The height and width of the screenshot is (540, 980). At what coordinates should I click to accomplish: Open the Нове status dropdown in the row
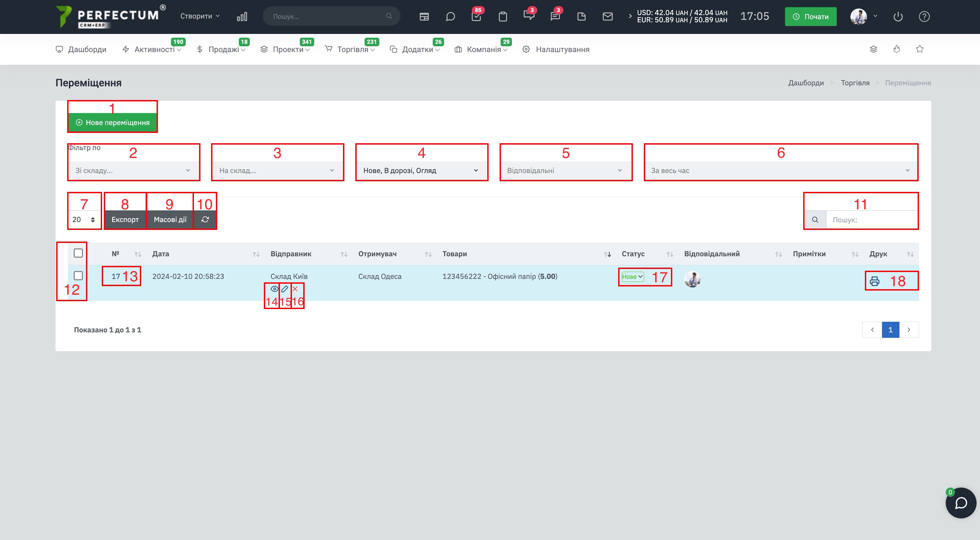(633, 277)
